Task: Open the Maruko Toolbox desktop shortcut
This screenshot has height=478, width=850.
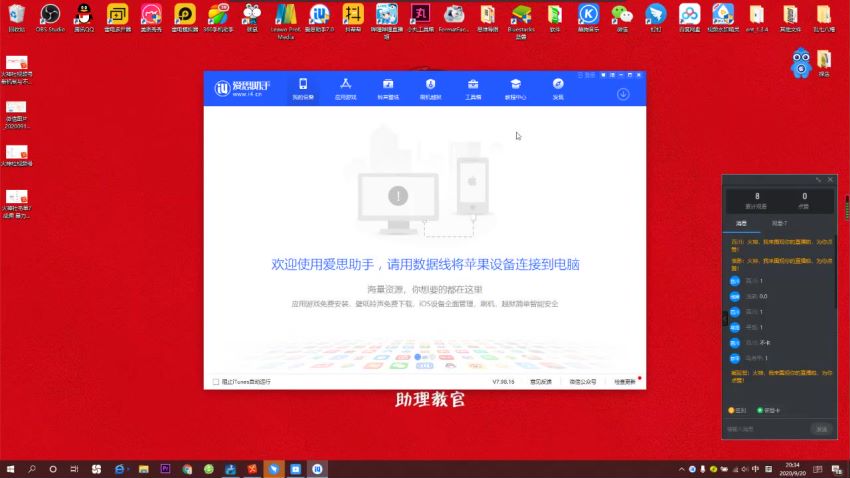Action: tap(421, 18)
